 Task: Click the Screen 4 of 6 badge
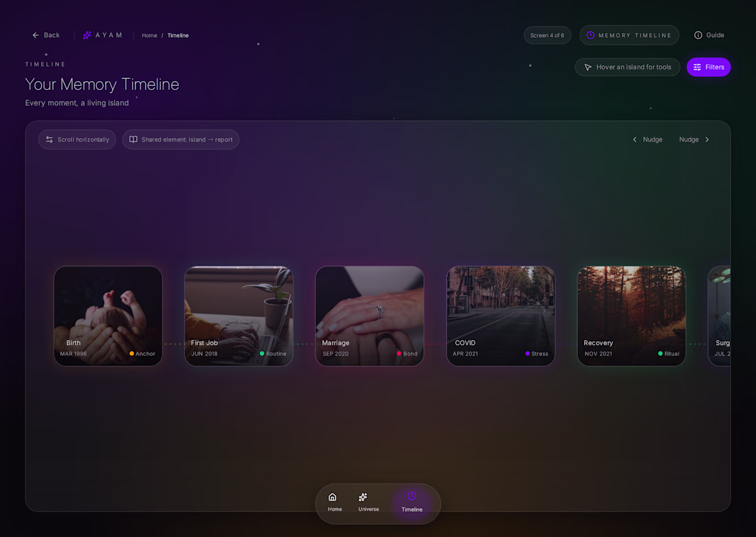[x=547, y=35]
